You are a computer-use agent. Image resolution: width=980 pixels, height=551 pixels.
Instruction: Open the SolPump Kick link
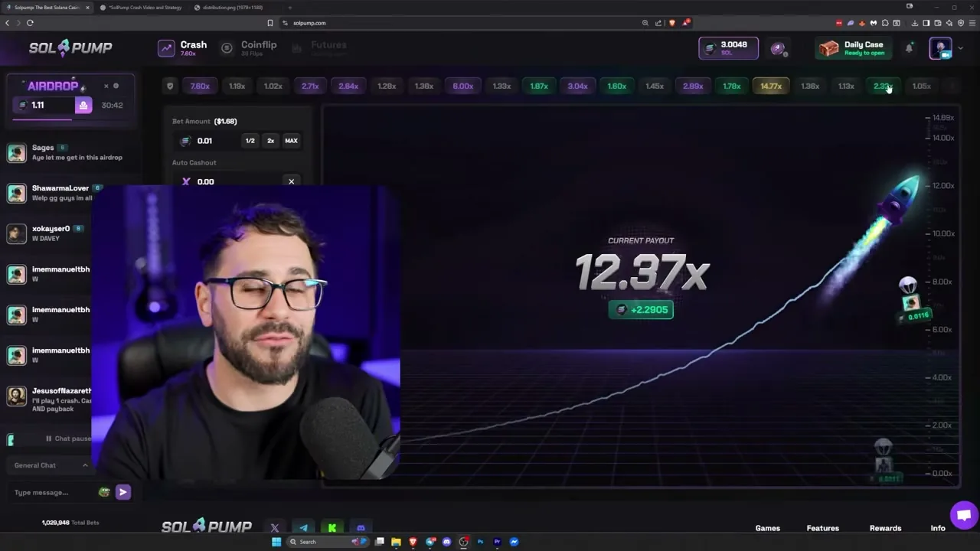tap(332, 528)
